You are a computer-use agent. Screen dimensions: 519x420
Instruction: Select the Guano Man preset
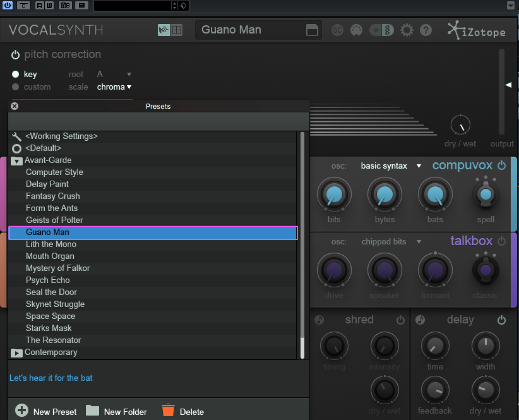pyautogui.click(x=153, y=233)
